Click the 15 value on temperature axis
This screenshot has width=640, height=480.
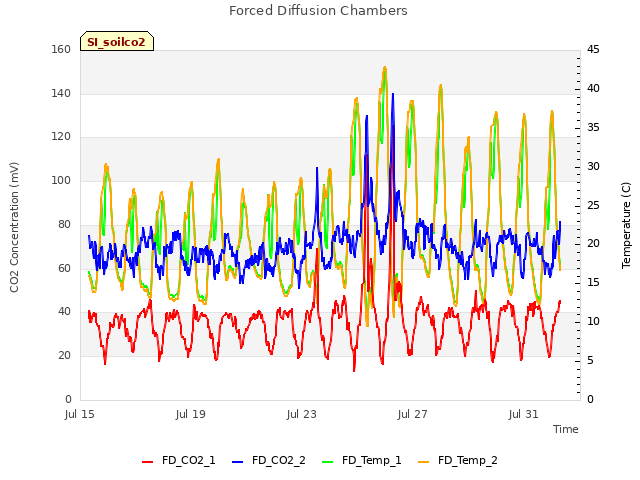click(593, 282)
